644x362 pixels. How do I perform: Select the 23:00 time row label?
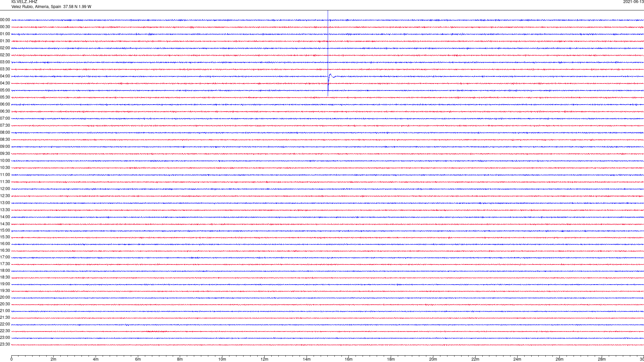(x=5, y=338)
